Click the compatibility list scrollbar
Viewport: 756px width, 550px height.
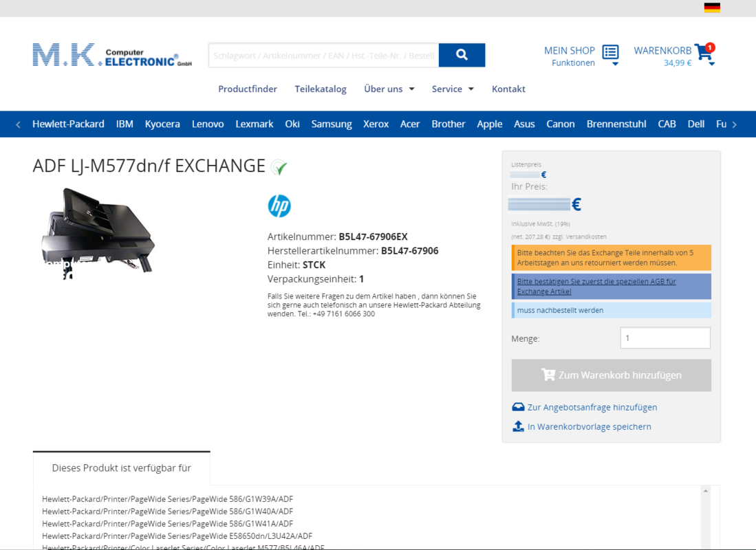707,516
